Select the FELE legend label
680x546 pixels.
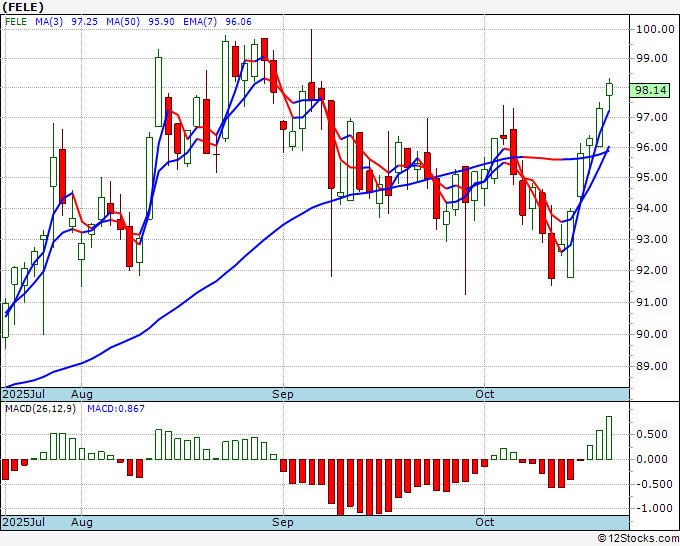point(16,22)
